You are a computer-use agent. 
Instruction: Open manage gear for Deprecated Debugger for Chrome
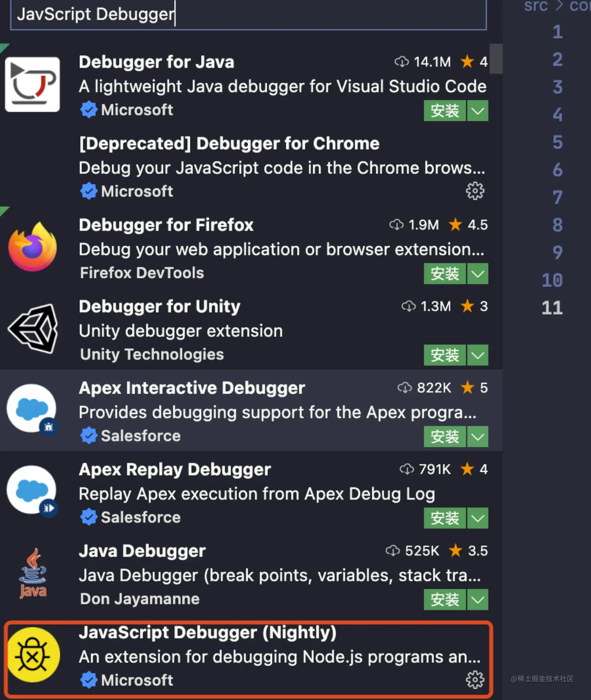pos(475,191)
